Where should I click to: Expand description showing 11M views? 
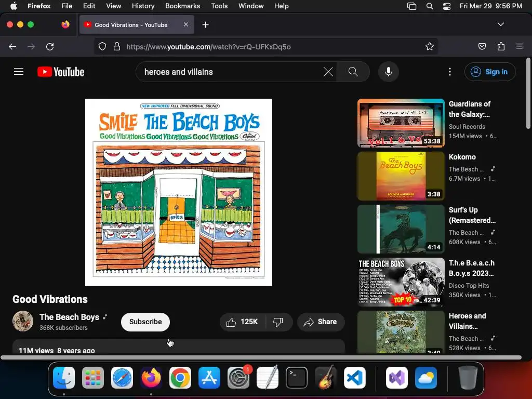(x=179, y=347)
